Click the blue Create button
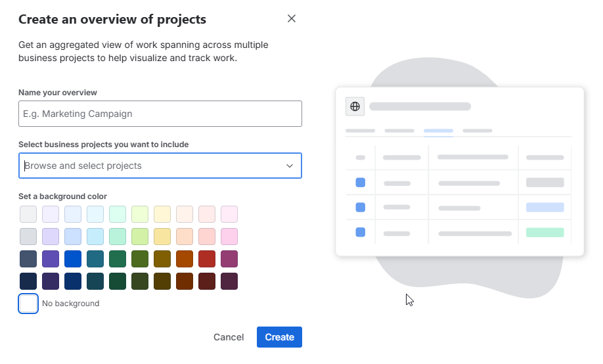The width and height of the screenshot is (603, 364). tap(279, 337)
